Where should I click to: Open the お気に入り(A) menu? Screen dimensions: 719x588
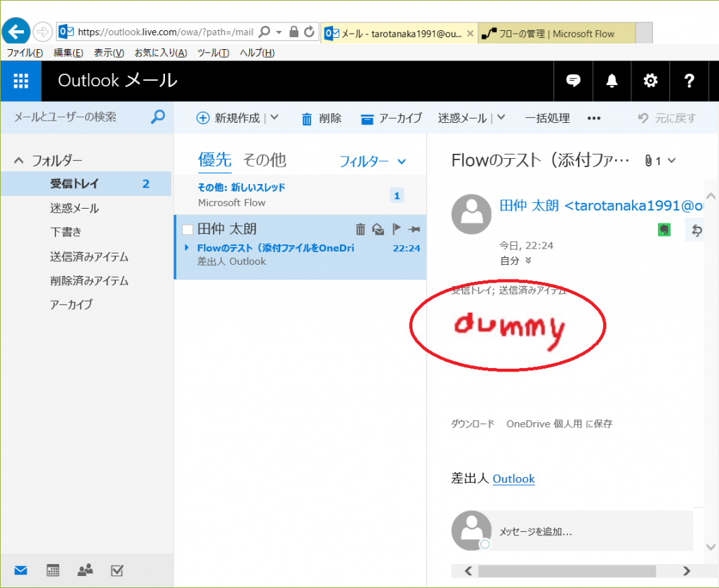point(161,53)
